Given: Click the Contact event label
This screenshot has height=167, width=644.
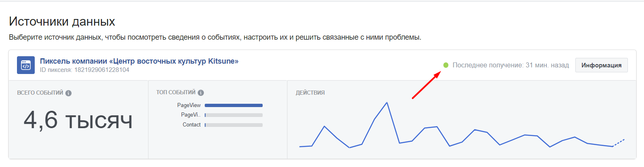Looking at the screenshot, I should [192, 124].
